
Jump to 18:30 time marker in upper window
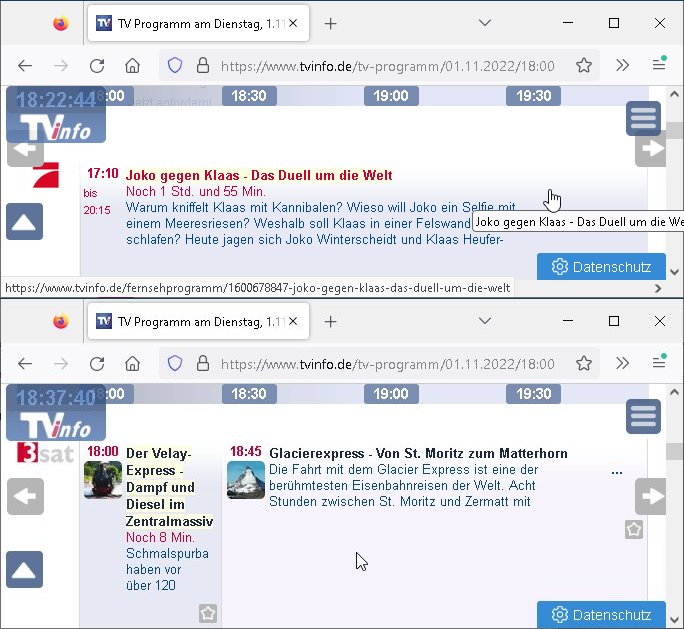tap(249, 96)
